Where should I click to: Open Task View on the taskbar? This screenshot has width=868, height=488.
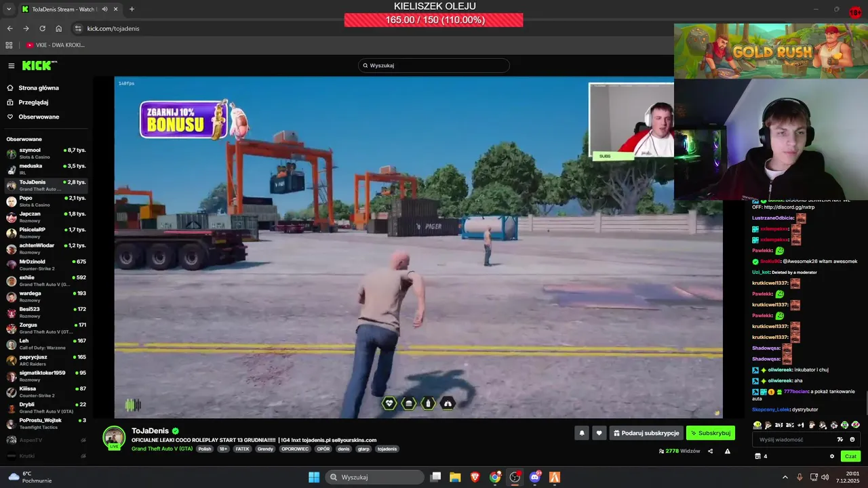point(436,477)
